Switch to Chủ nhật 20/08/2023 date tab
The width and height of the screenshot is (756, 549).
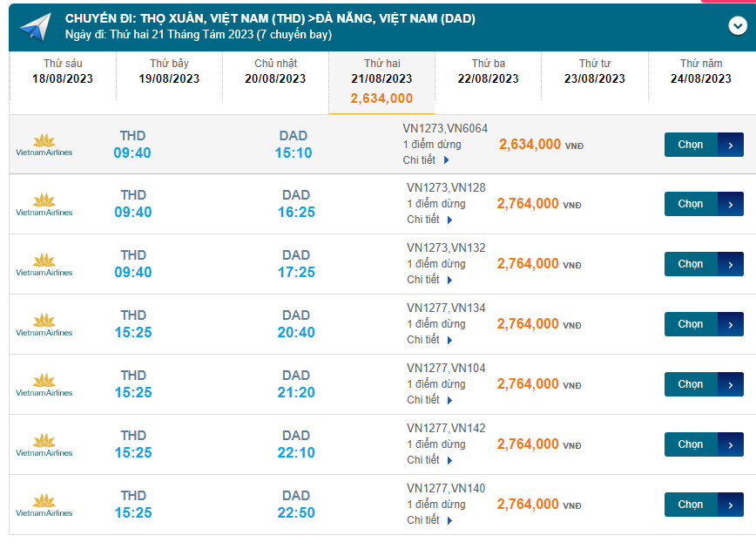[274, 71]
